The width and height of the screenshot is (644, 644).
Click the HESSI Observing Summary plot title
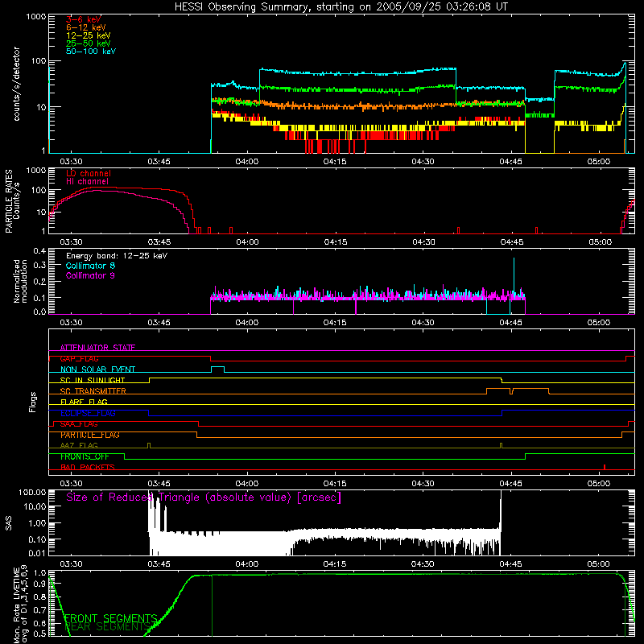pyautogui.click(x=341, y=7)
